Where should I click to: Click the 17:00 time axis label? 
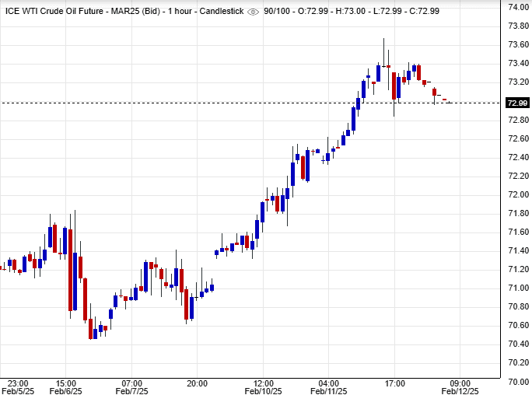coord(395,383)
